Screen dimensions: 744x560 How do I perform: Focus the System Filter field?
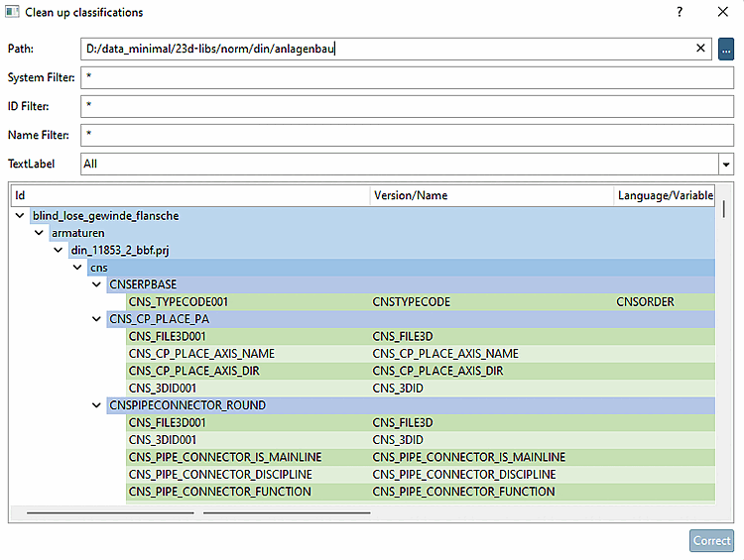pyautogui.click(x=407, y=77)
